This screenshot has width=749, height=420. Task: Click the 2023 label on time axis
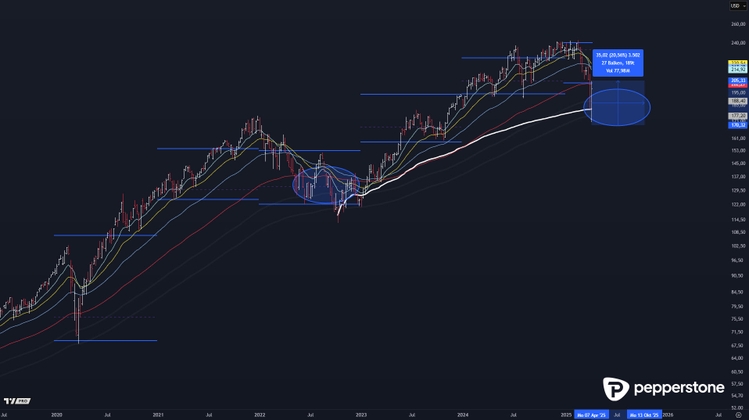point(361,415)
